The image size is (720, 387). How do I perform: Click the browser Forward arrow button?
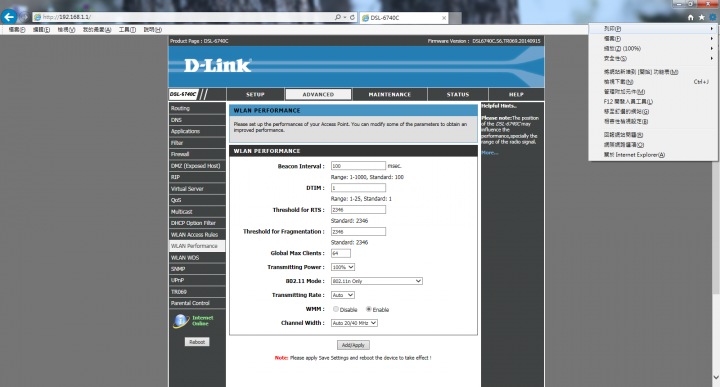pos(23,17)
